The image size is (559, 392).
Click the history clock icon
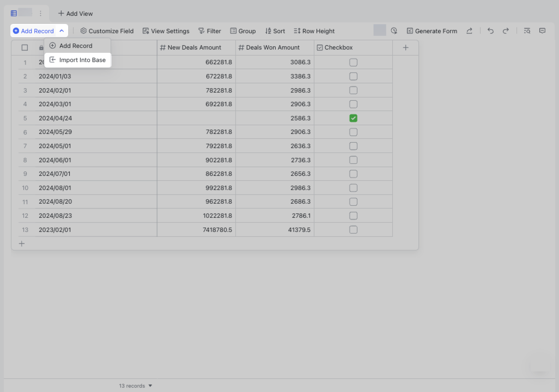(x=394, y=30)
